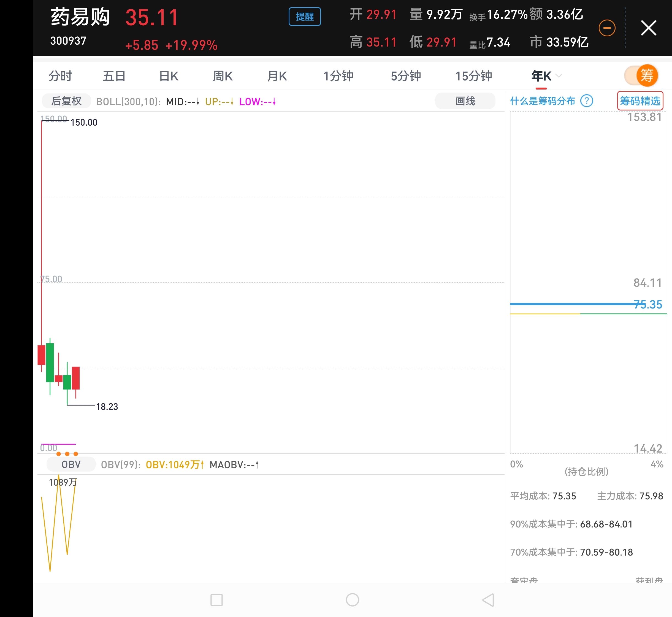The width and height of the screenshot is (672, 617).
Task: Tap the Android recent apps square
Action: pyautogui.click(x=216, y=600)
